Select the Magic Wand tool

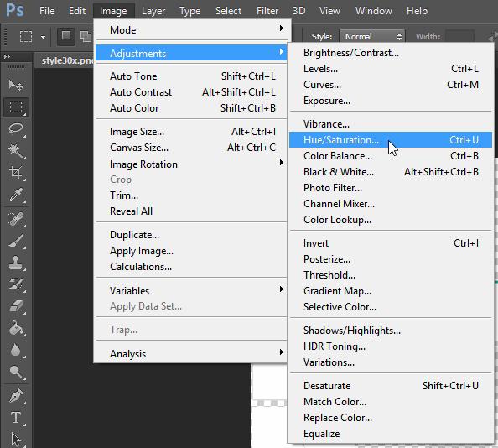click(x=16, y=151)
